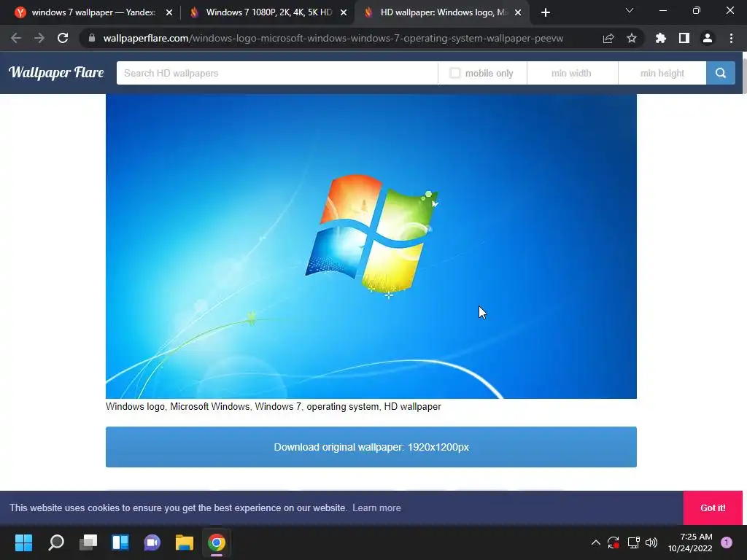Click the address bar URL
The height and width of the screenshot is (560, 747).
point(333,38)
